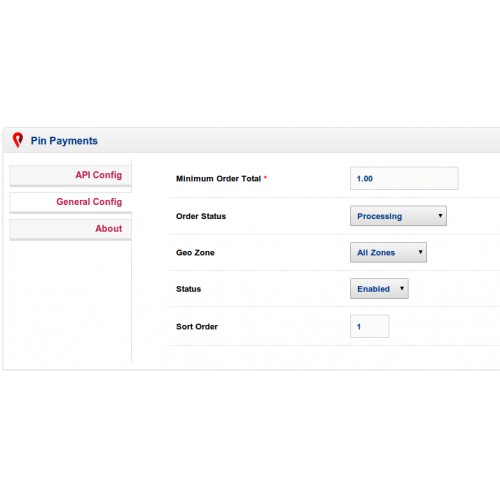Open the Order Status dropdown showing Processing
The height and width of the screenshot is (500, 500).
click(x=398, y=216)
